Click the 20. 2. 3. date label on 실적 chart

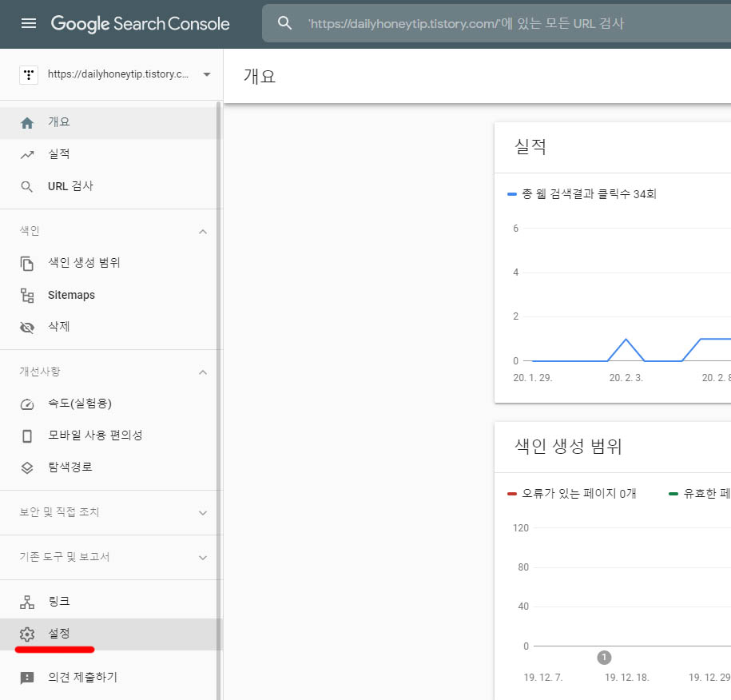626,378
